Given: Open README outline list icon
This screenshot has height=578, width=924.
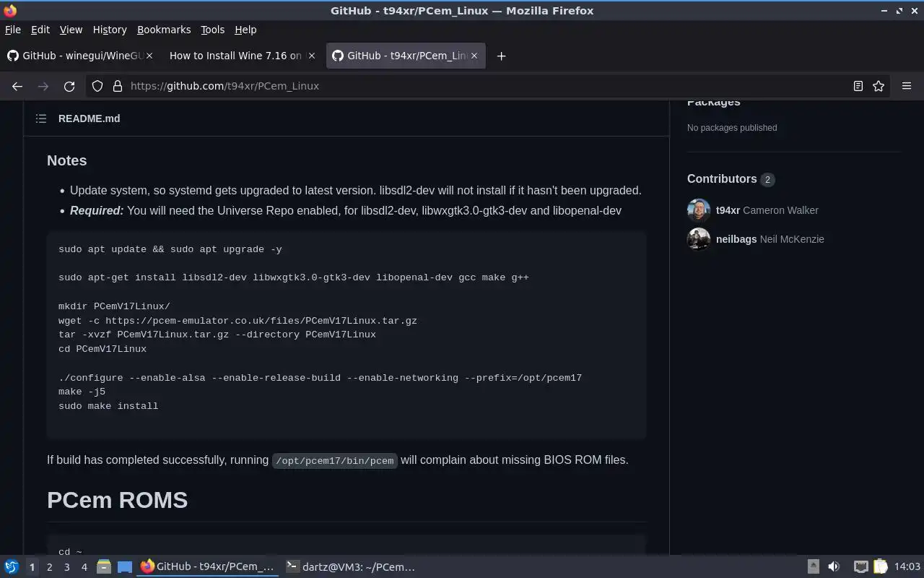Looking at the screenshot, I should pos(41,118).
